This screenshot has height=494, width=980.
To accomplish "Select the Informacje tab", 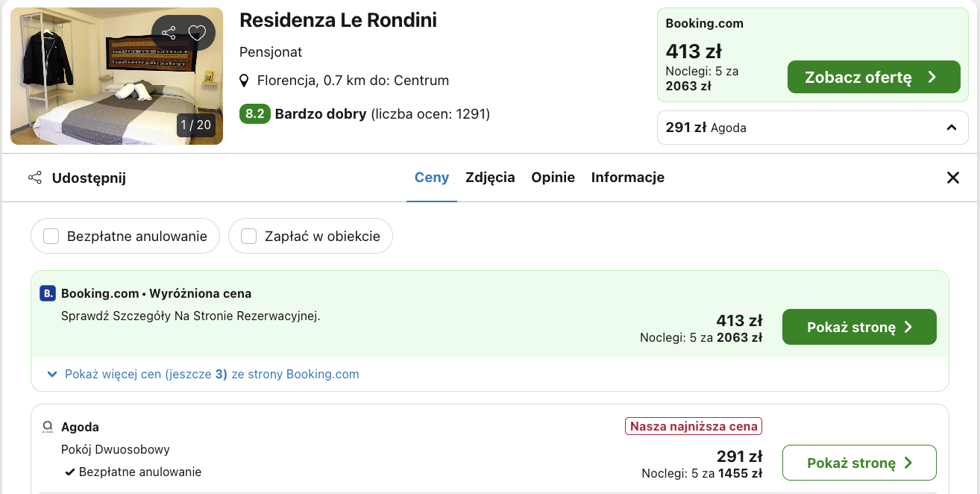I will click(x=628, y=178).
